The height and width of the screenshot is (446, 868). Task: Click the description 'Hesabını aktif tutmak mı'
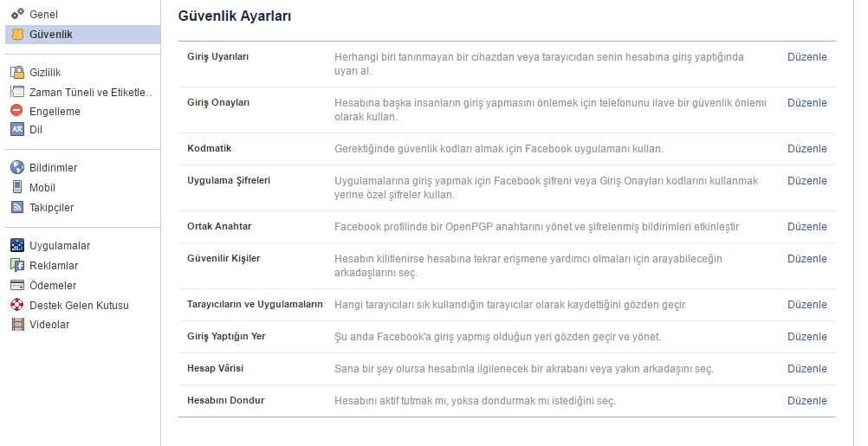point(475,401)
